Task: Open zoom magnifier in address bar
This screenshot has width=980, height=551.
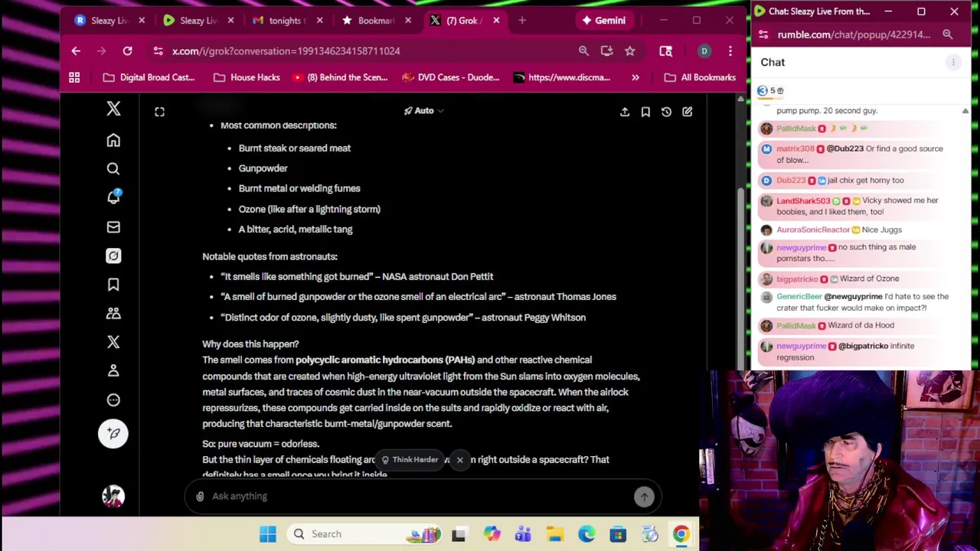Action: (583, 51)
